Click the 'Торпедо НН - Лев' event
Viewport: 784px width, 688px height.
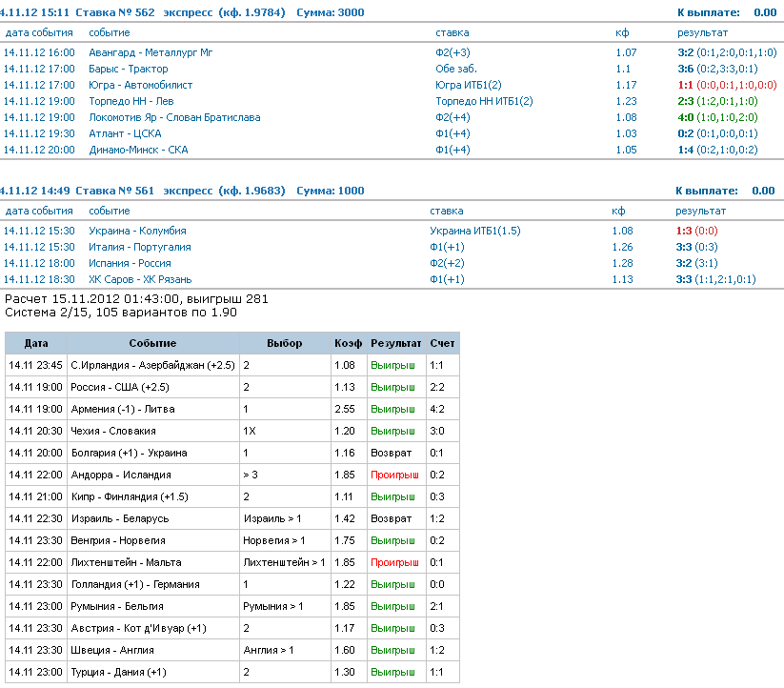(x=131, y=101)
